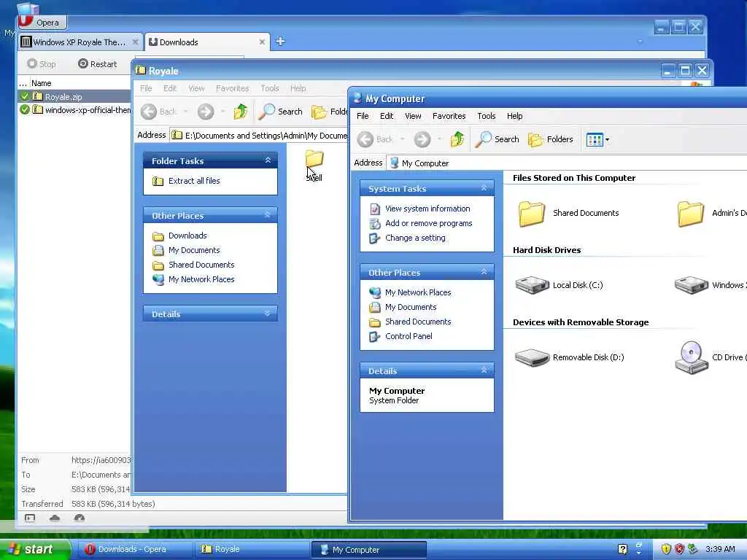Click Change a setting link

[x=415, y=238]
